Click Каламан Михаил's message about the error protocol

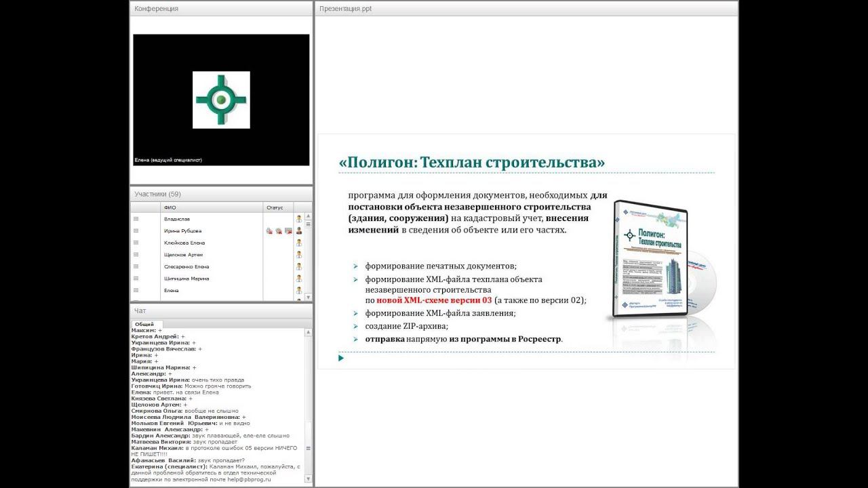coord(214,451)
